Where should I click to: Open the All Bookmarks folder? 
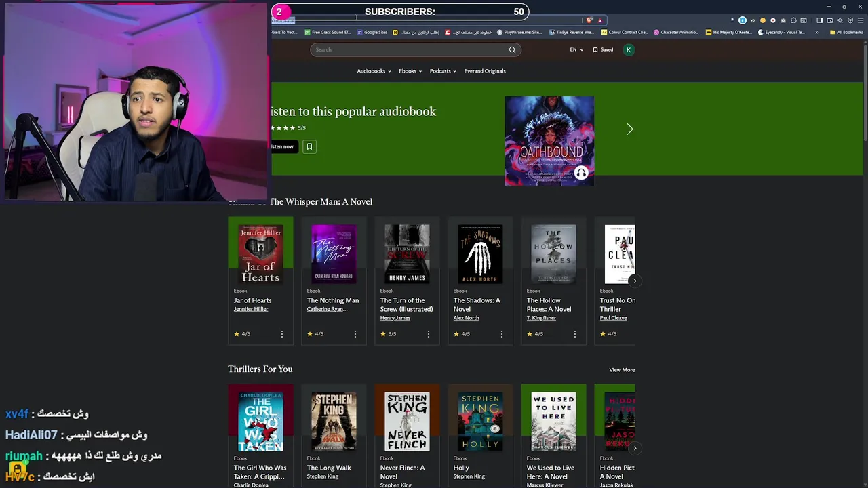(x=846, y=32)
